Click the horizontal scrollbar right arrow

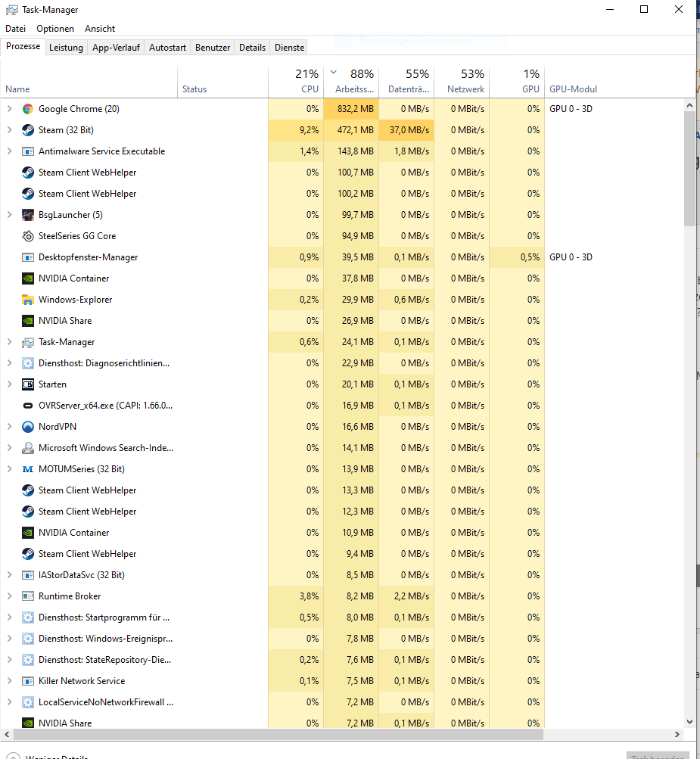[677, 734]
